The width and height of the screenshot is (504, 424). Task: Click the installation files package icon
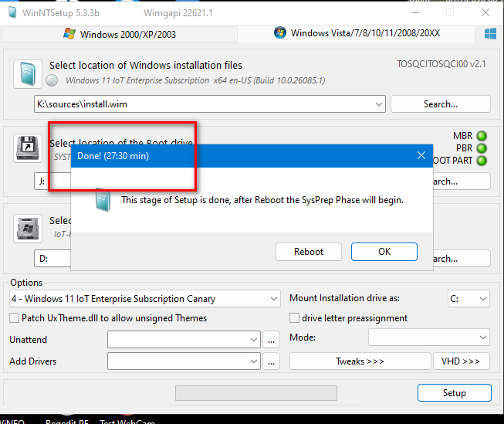tap(28, 74)
